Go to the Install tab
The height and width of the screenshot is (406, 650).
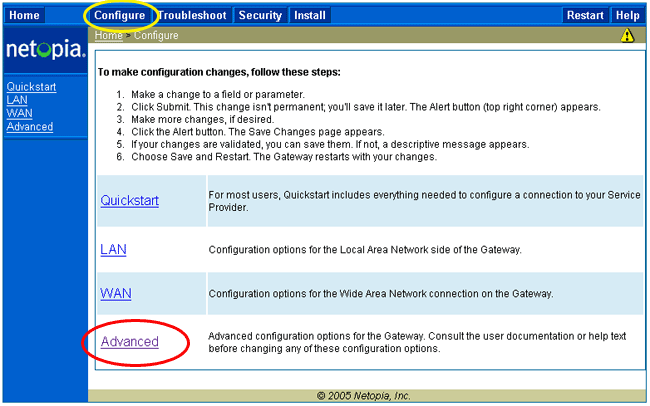310,15
